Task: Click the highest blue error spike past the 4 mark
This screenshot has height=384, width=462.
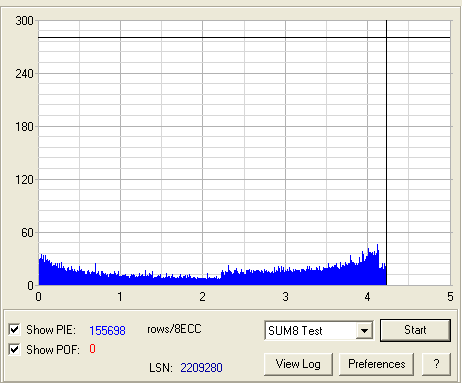Action: click(x=377, y=248)
